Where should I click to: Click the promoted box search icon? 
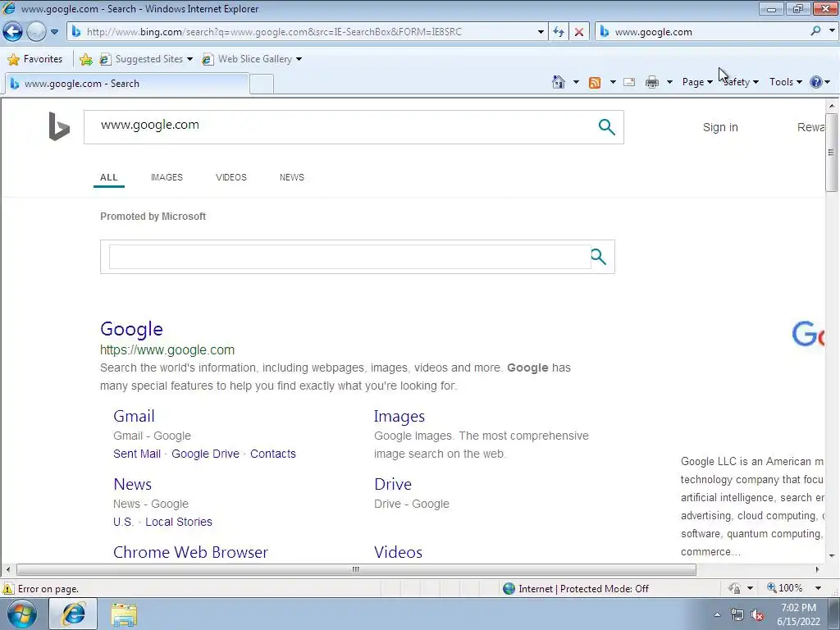[x=598, y=257]
